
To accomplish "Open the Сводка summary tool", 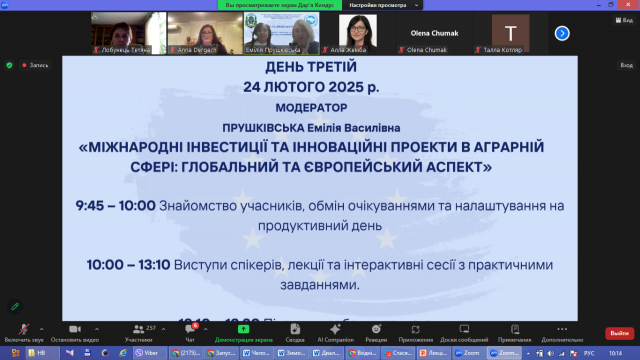I will (x=295, y=333).
